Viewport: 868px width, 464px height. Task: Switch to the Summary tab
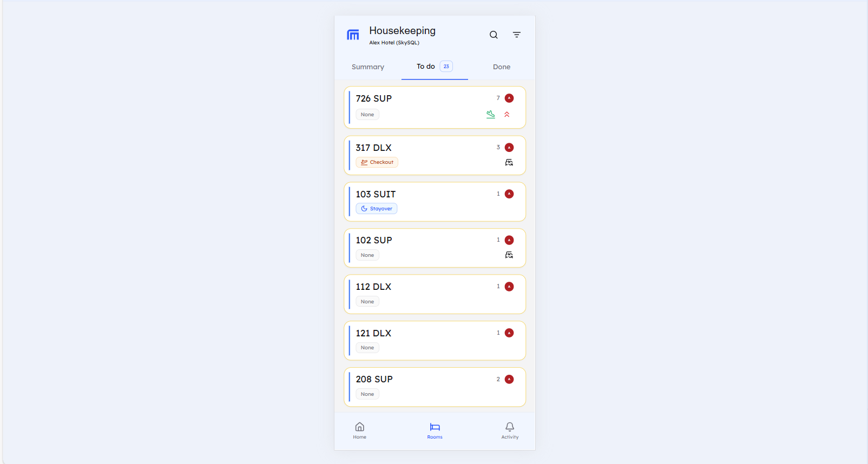pyautogui.click(x=367, y=67)
